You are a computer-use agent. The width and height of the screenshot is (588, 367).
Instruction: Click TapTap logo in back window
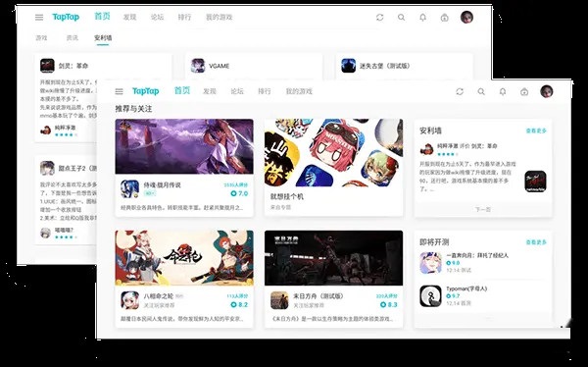[66, 18]
